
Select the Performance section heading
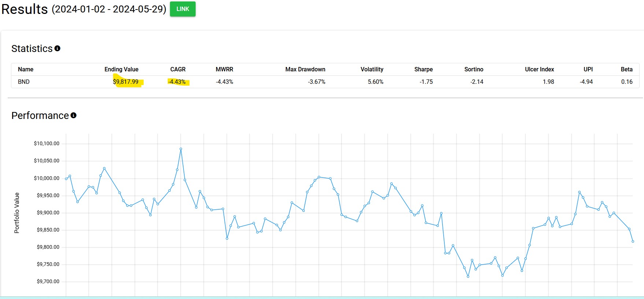[x=40, y=115]
